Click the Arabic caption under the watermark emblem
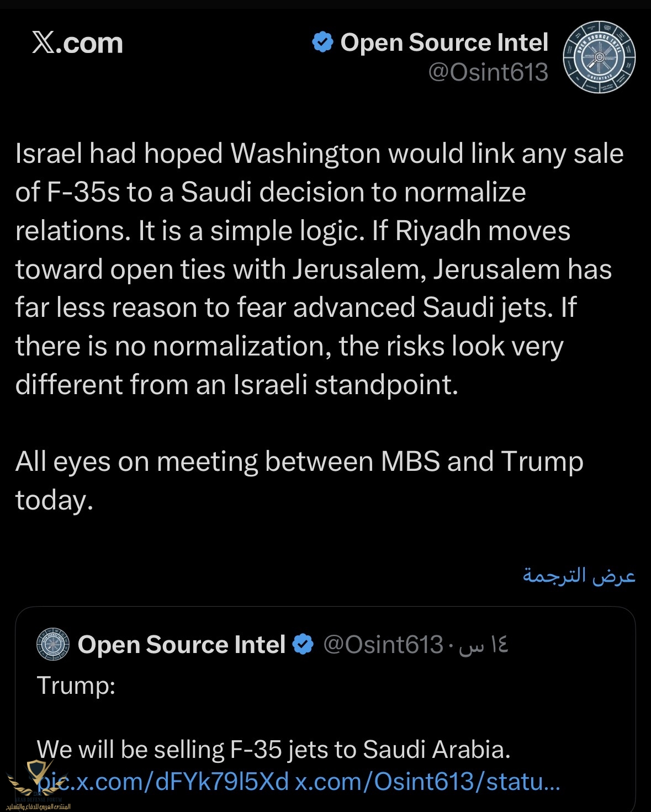 [38, 806]
